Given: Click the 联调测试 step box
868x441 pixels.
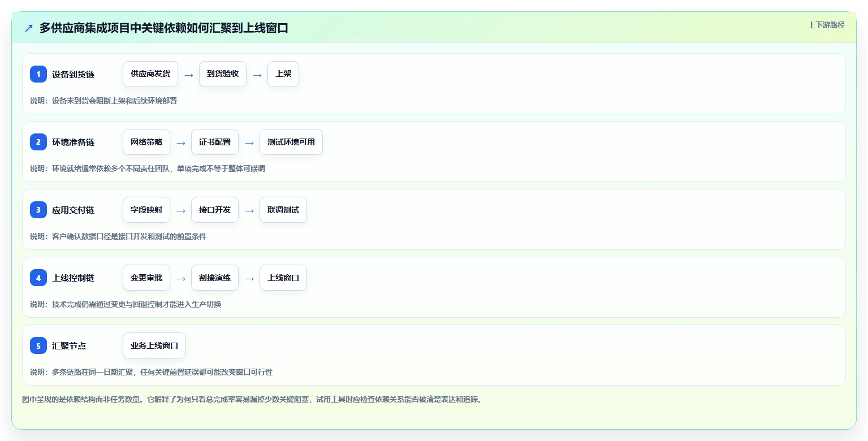Looking at the screenshot, I should point(283,210).
